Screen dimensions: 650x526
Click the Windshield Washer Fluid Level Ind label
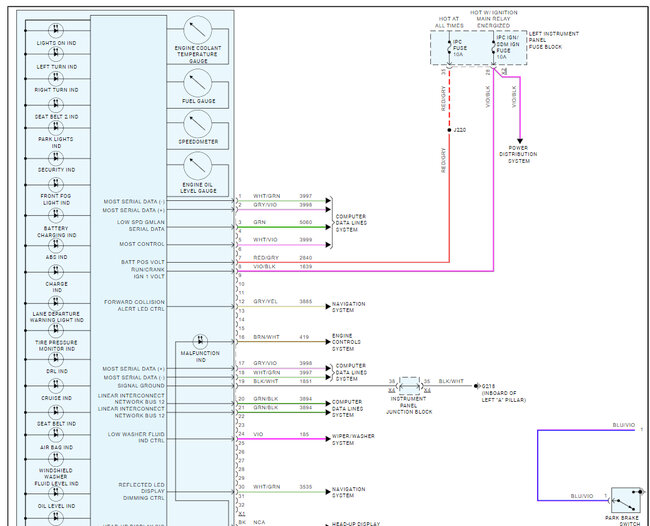(x=56, y=477)
